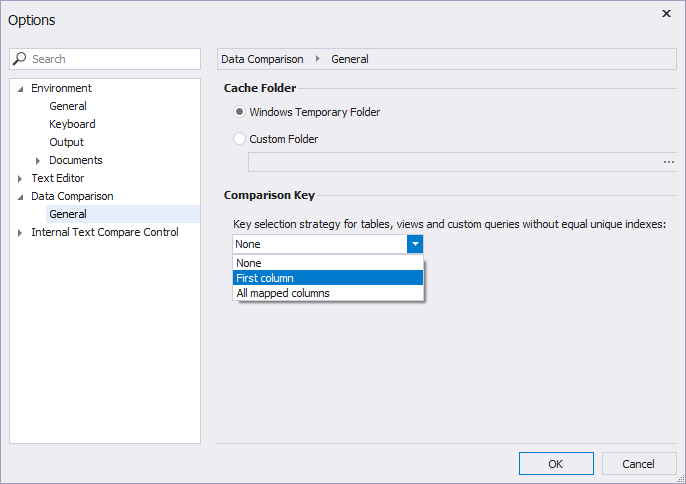Click the breadcrumb separator arrow
Viewport: 686px width, 484px height.
[x=318, y=59]
